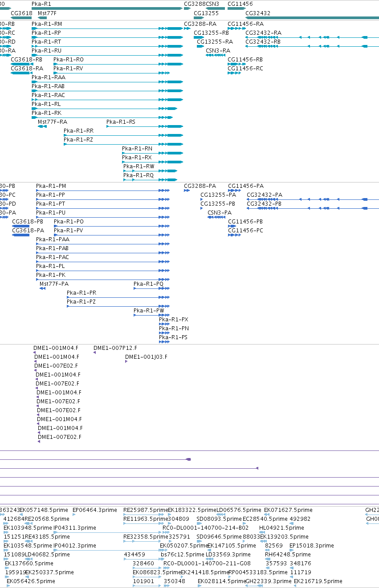Select feature DME1-001J03.F
Image resolution: width=379 pixels, height=588 pixels.
tap(147, 357)
